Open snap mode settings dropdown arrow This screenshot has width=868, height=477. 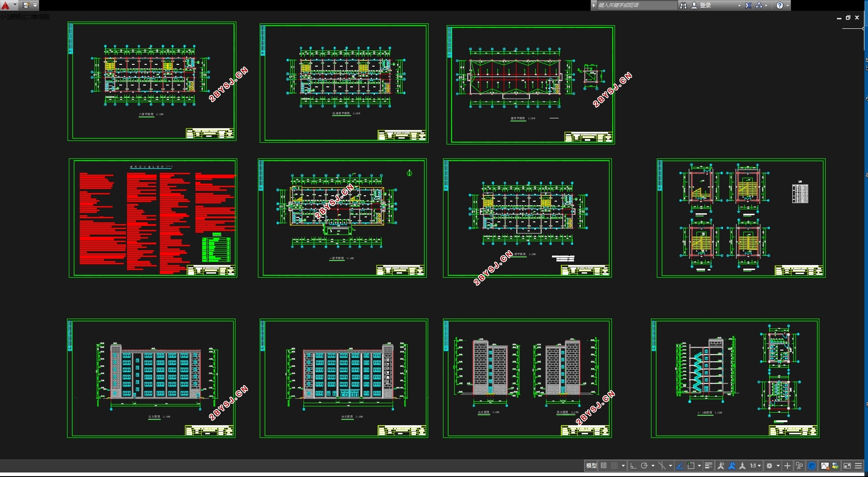click(x=623, y=466)
